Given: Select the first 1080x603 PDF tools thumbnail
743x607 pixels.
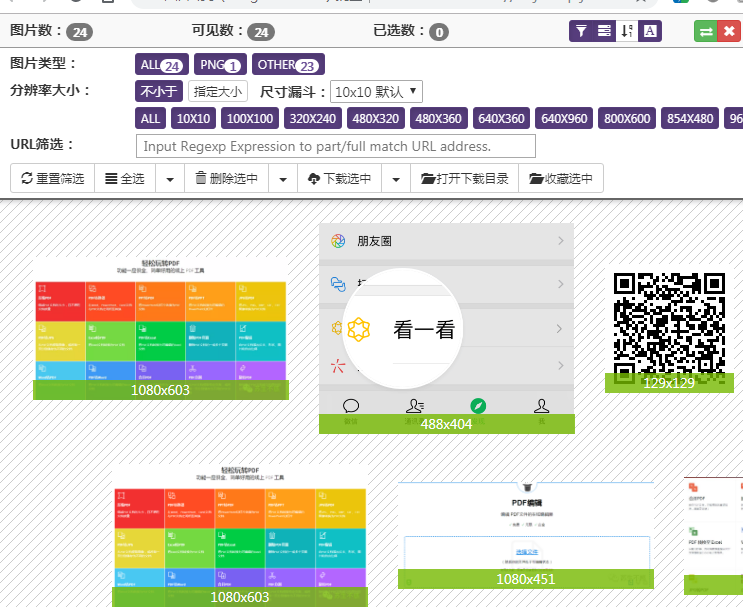Looking at the screenshot, I should (161, 328).
